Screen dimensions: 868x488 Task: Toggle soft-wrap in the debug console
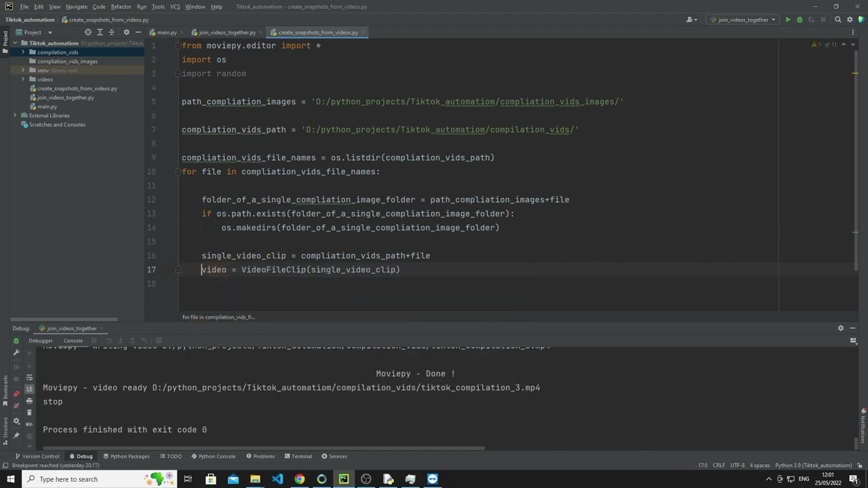29,378
